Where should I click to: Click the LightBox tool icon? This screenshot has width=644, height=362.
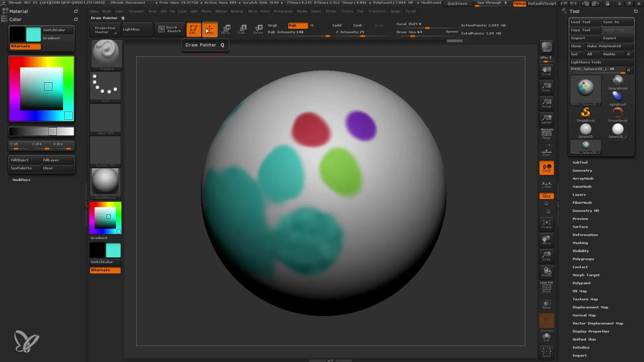[131, 29]
